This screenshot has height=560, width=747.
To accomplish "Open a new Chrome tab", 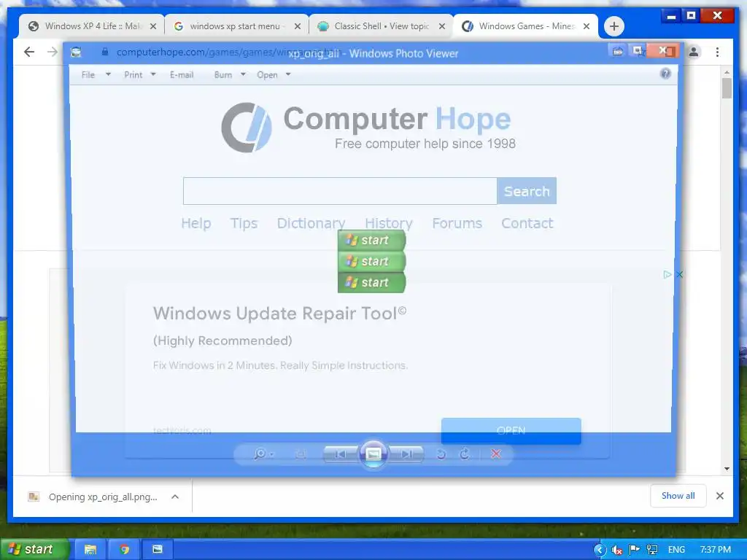I will 614,26.
